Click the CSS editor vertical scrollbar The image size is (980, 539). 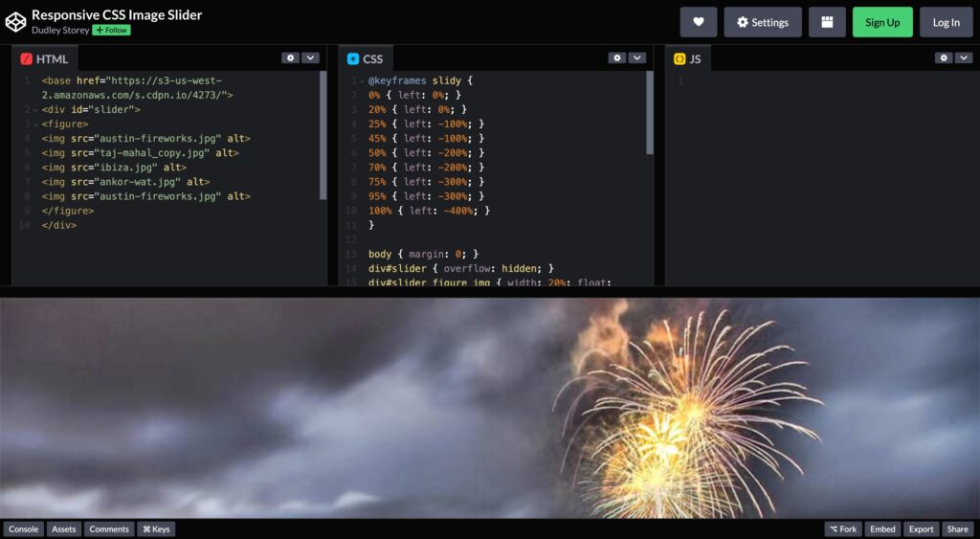651,113
